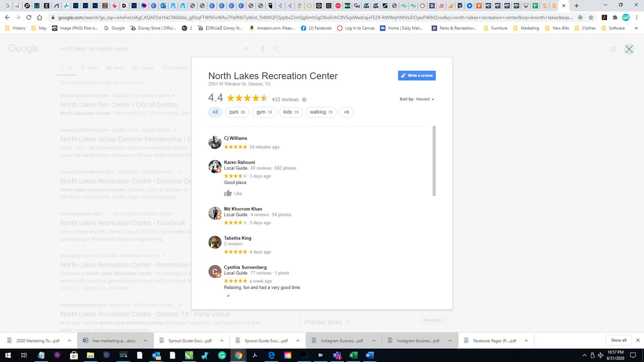The width and height of the screenshot is (644, 362).
Task: Switch to Chrome on taskbar
Action: click(238, 355)
